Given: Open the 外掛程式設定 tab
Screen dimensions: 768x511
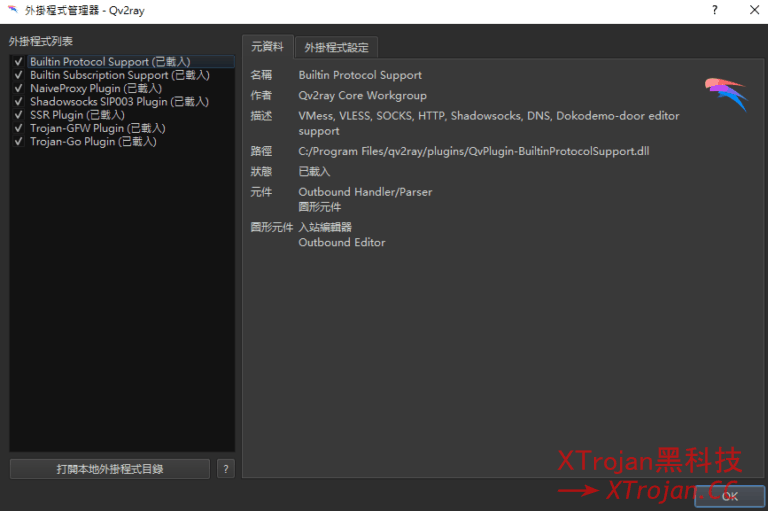Looking at the screenshot, I should click(x=336, y=47).
